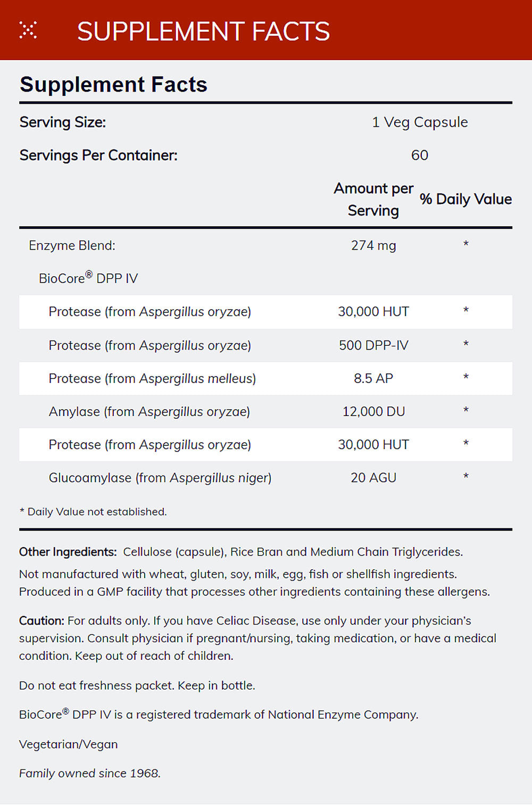Click the dotted icon beside the SUPPLEMENT FACTS header

coord(28,30)
